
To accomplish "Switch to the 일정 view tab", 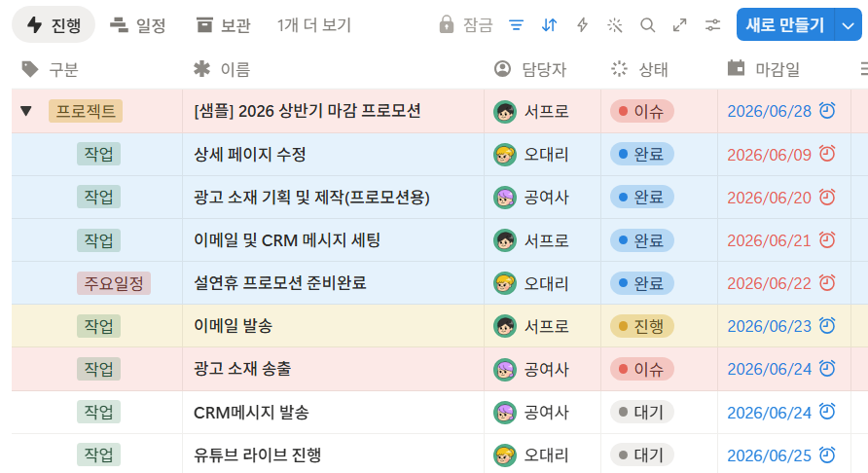I will pos(138,25).
